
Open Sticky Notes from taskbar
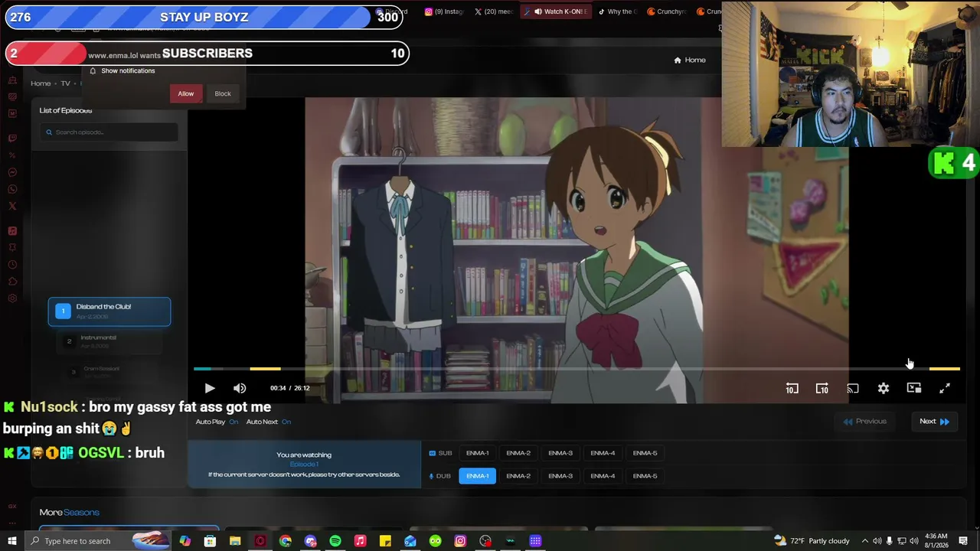click(385, 541)
